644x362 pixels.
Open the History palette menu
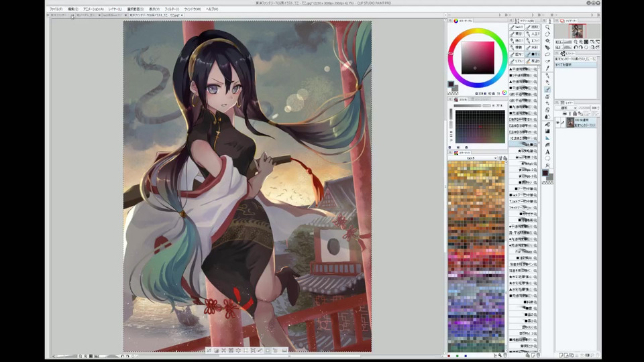(557, 54)
